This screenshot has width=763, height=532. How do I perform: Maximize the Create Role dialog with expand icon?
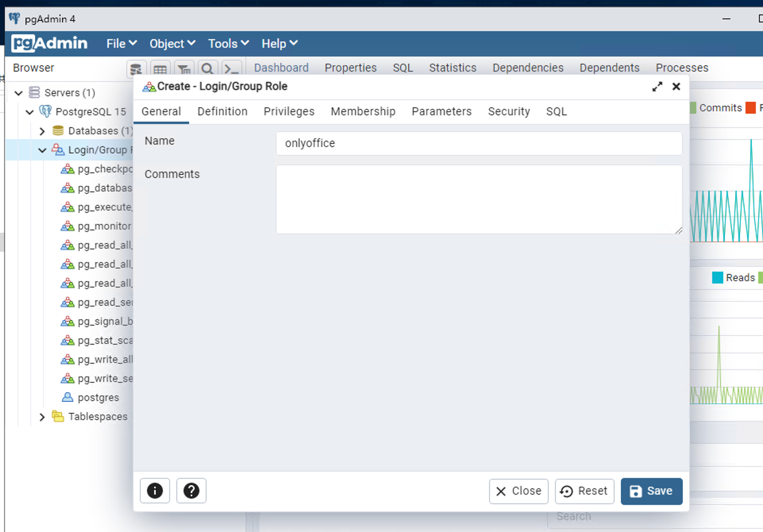coord(657,87)
